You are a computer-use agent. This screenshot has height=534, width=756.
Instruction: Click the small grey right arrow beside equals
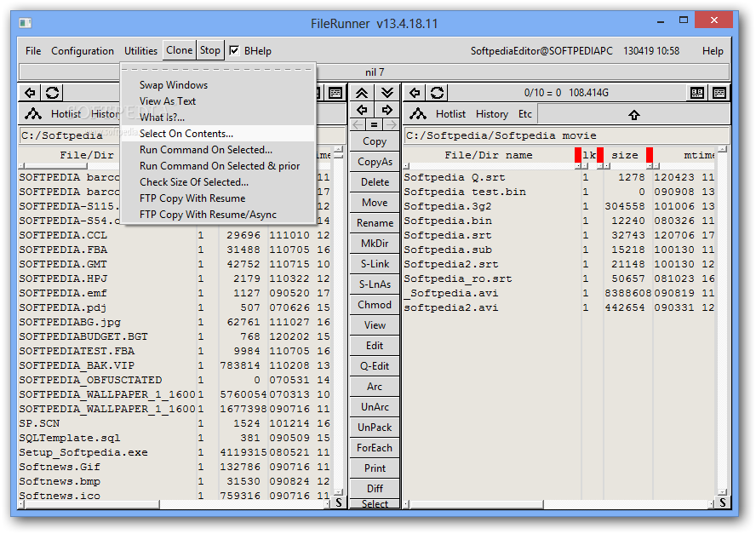392,124
